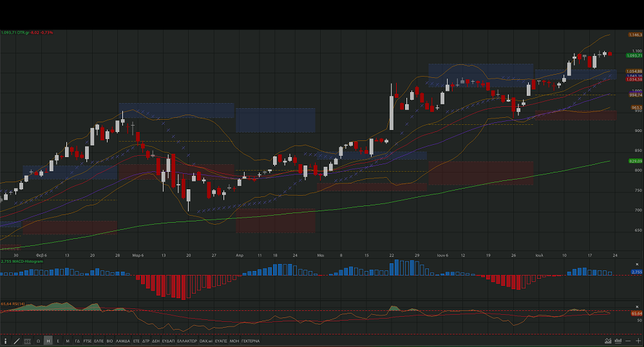644x347 pixels.
Task: Click the Ιουν 6 date axis label
Action: 442,256
